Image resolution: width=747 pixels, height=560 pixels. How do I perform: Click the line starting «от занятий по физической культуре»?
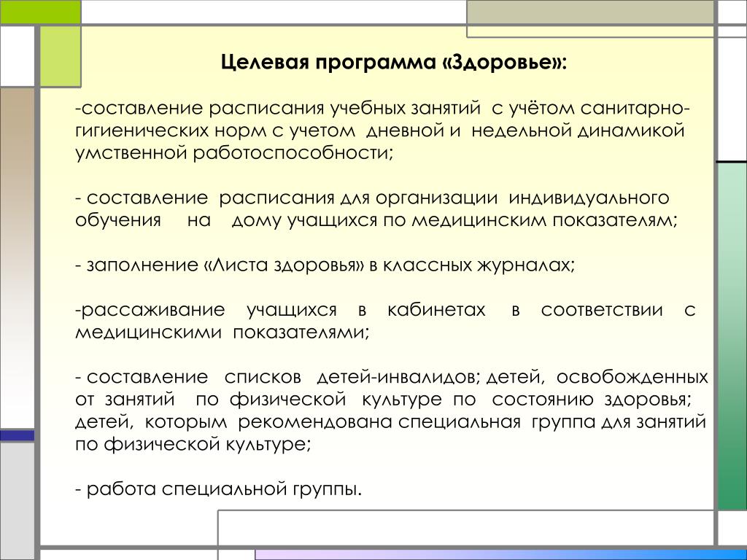(x=384, y=400)
